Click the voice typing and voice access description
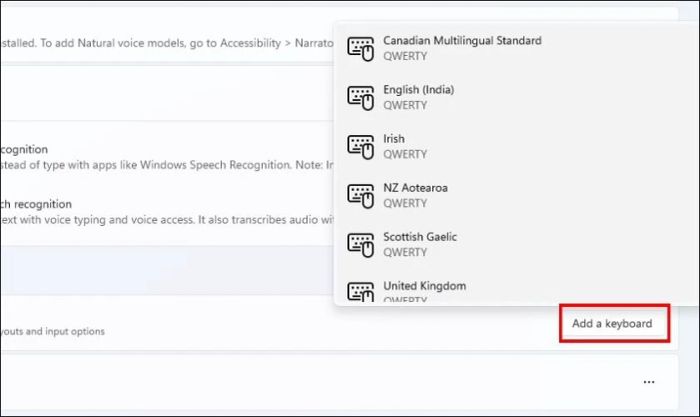Image resolution: width=700 pixels, height=417 pixels. 167,220
